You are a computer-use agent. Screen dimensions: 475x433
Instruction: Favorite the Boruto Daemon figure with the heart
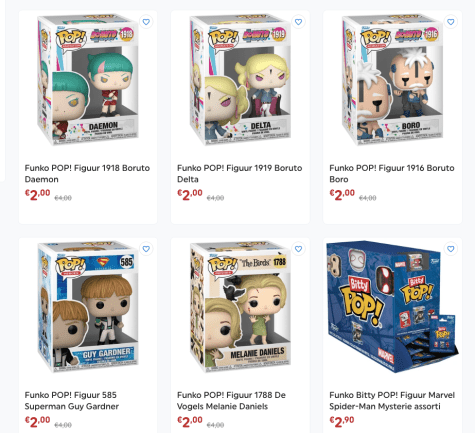tap(146, 22)
